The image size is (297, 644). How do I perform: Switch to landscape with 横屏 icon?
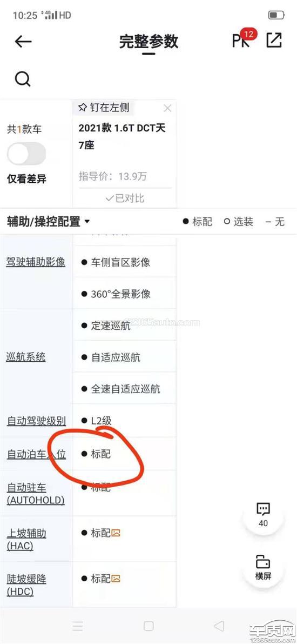(263, 568)
